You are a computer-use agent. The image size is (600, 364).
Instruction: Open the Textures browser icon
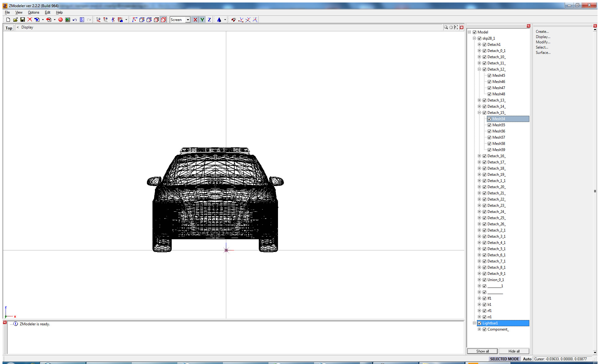pyautogui.click(x=68, y=19)
